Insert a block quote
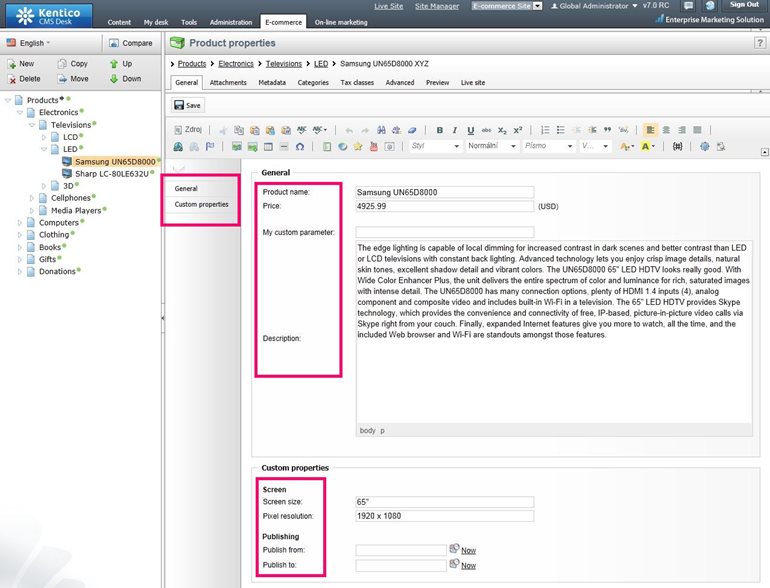The width and height of the screenshot is (770, 588). [x=607, y=130]
